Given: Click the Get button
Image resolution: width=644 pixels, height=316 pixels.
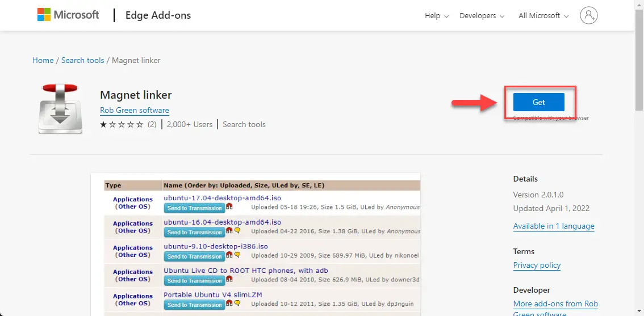Looking at the screenshot, I should tap(538, 102).
